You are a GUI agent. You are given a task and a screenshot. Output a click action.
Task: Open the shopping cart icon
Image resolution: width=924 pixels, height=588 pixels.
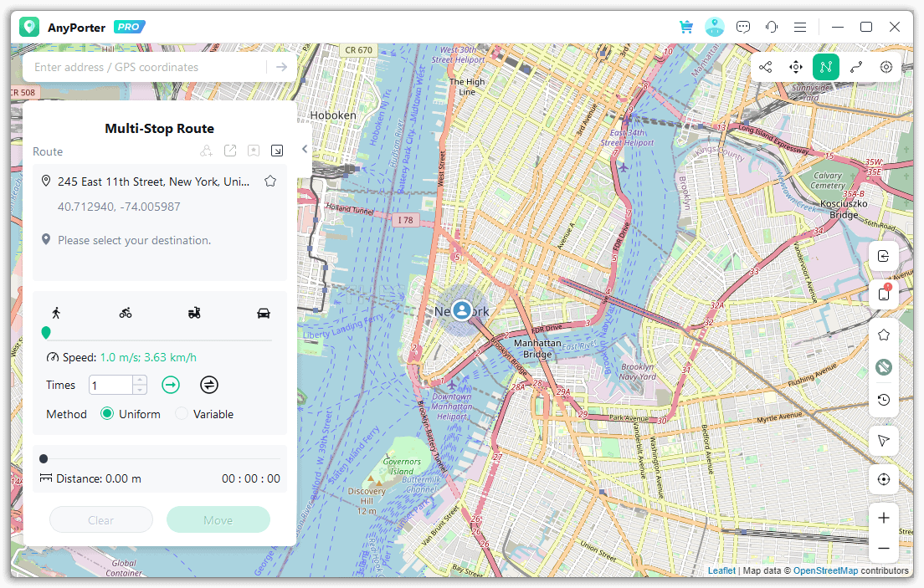tap(686, 27)
